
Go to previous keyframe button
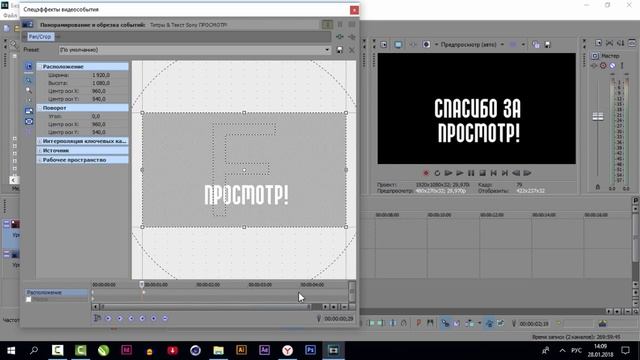[x=120, y=318]
